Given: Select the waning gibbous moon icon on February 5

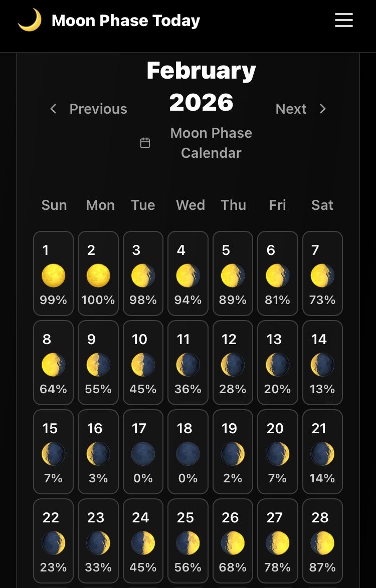Looking at the screenshot, I should [233, 275].
